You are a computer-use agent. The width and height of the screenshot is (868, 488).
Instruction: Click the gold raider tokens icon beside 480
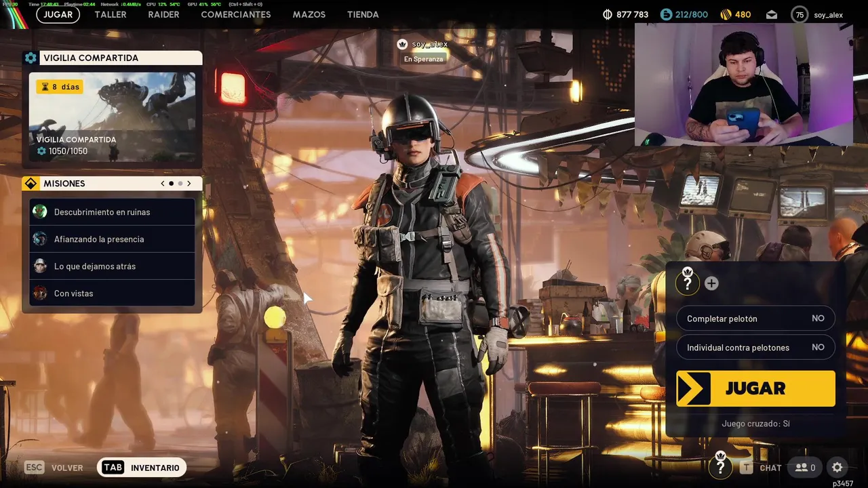point(726,14)
